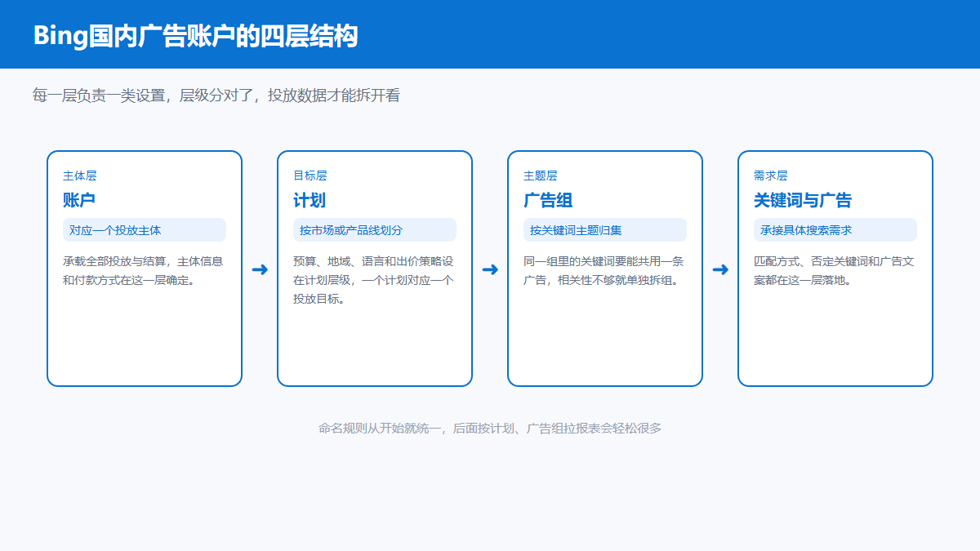Click the footer note starting "命名规则从开始就统一"

point(490,428)
